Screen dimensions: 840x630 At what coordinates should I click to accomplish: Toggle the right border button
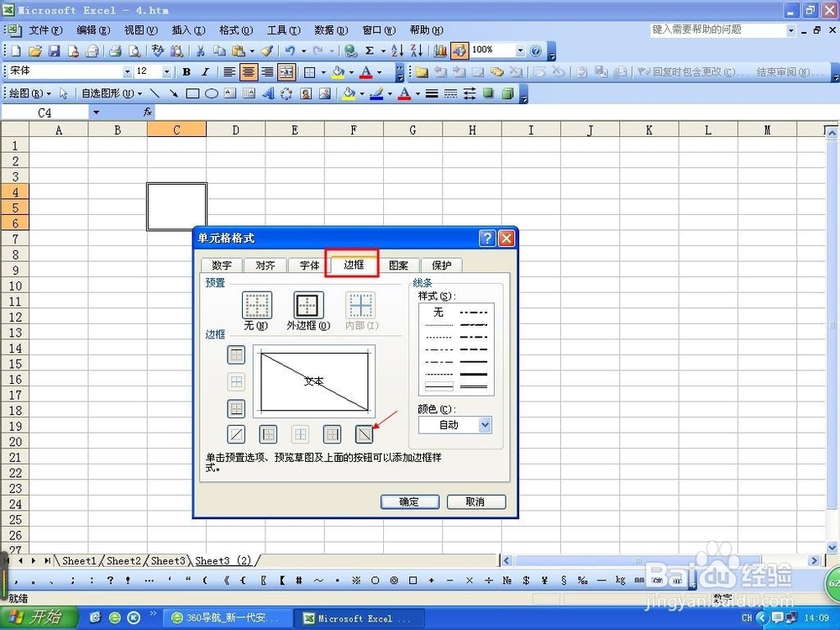332,434
